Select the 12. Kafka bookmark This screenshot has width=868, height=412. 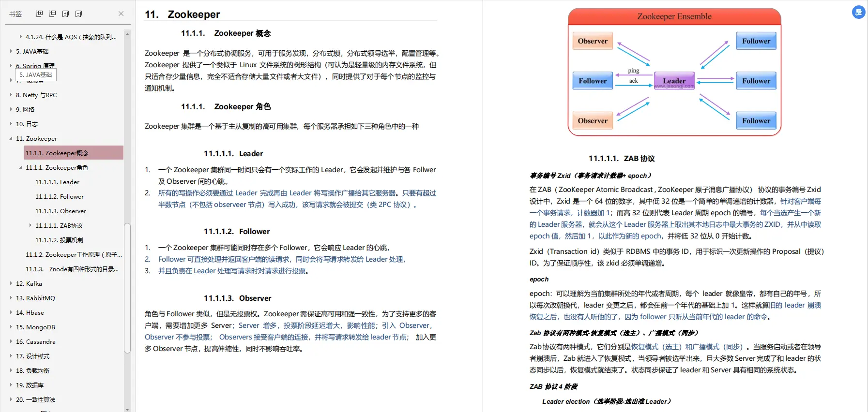[x=29, y=283]
